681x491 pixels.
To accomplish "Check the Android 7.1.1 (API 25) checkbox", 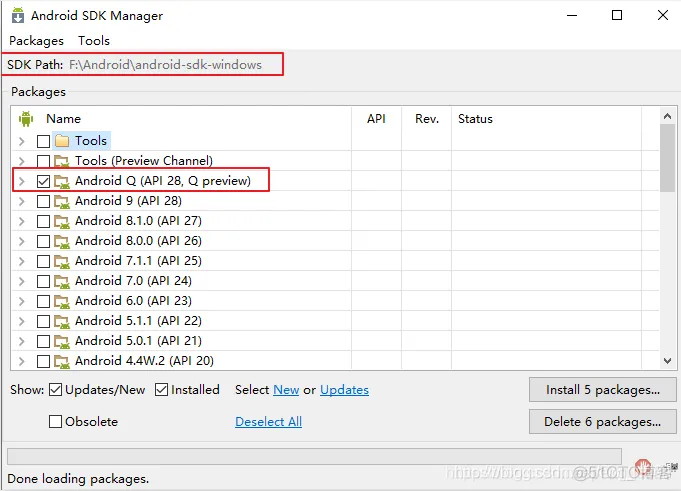I will click(x=43, y=261).
